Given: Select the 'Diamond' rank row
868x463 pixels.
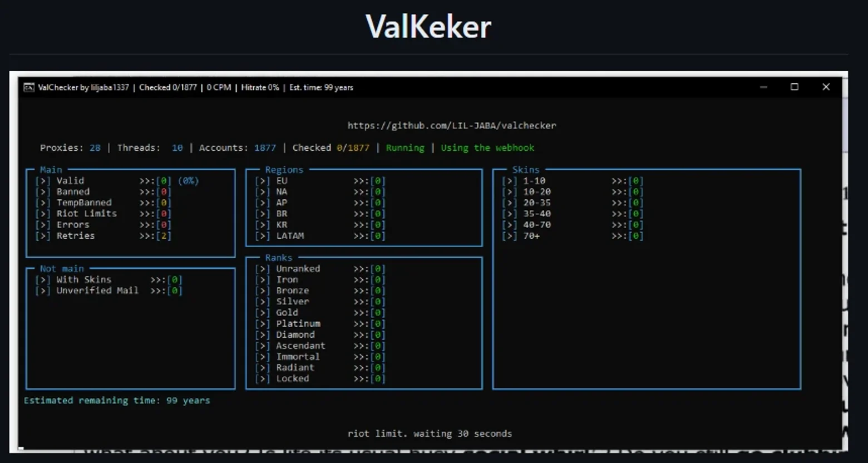Looking at the screenshot, I should click(x=320, y=335).
